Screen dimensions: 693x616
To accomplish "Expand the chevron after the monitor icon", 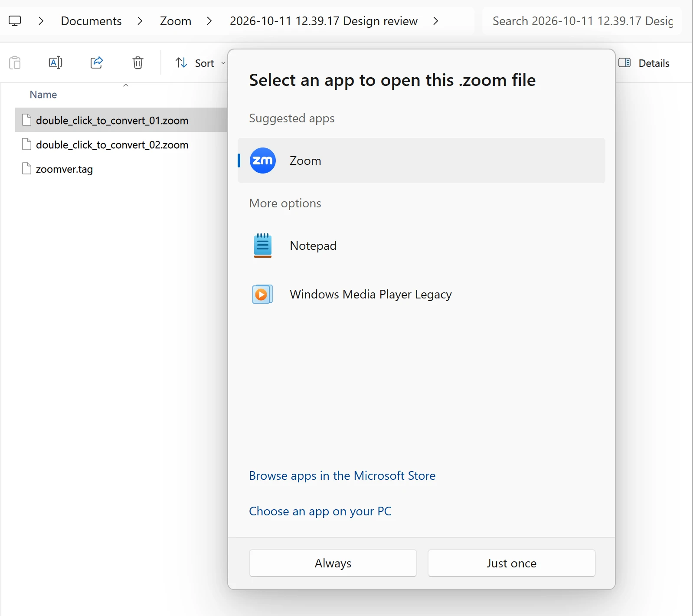I will pos(41,21).
